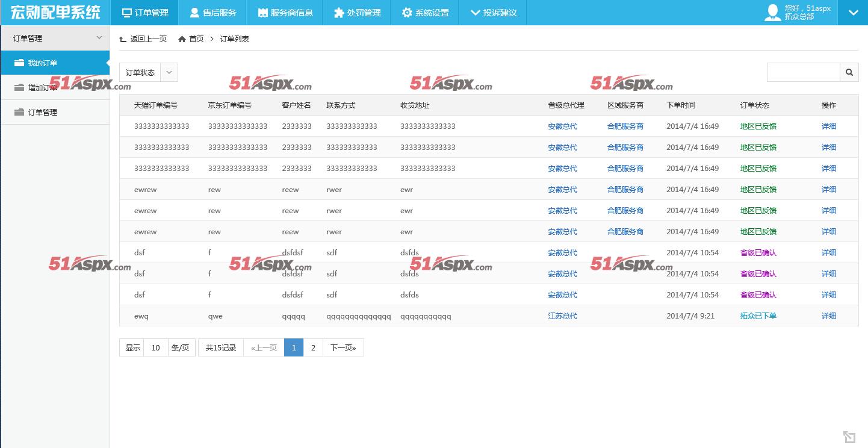Viewport: 868px width, 448px height.
Task: Collapse the 订单管理 sidebar section
Action: (x=55, y=38)
